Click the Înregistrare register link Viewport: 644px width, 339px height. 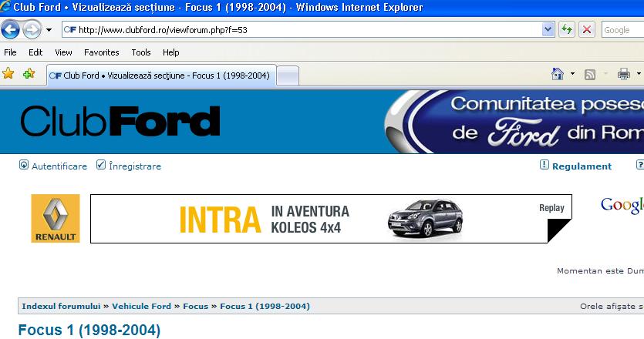pyautogui.click(x=135, y=166)
